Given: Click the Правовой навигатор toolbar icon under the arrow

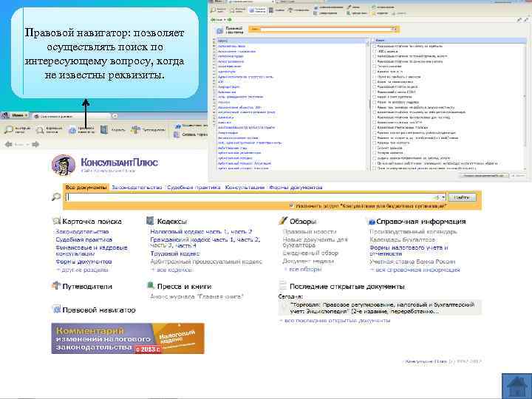Looking at the screenshot, I should click(x=72, y=130).
